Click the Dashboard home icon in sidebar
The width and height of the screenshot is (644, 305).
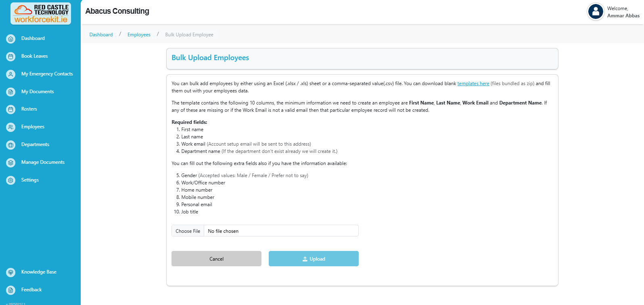[11, 39]
